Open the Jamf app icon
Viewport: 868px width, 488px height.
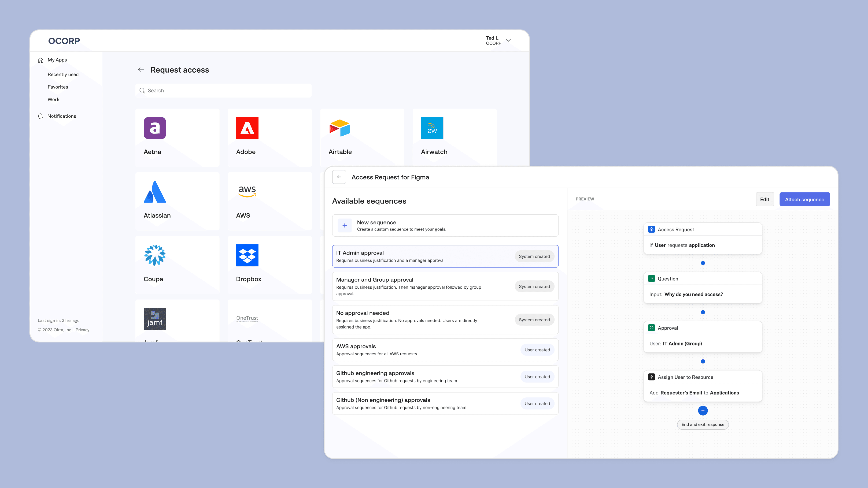155,319
